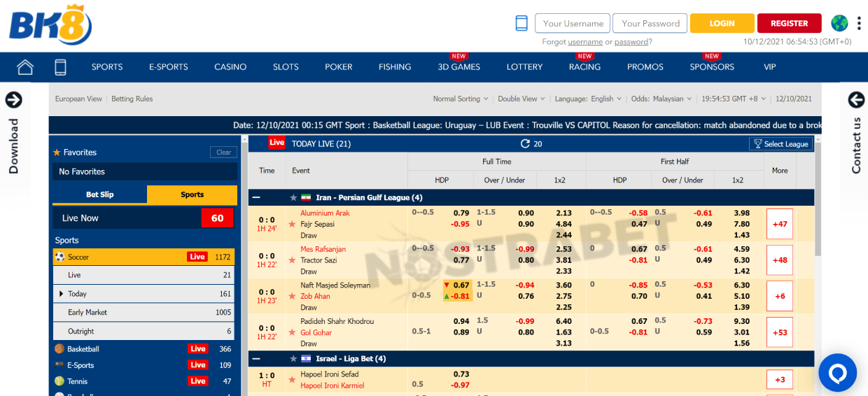Open the Normal Sorting dropdown
The height and width of the screenshot is (396, 868).
(460, 99)
